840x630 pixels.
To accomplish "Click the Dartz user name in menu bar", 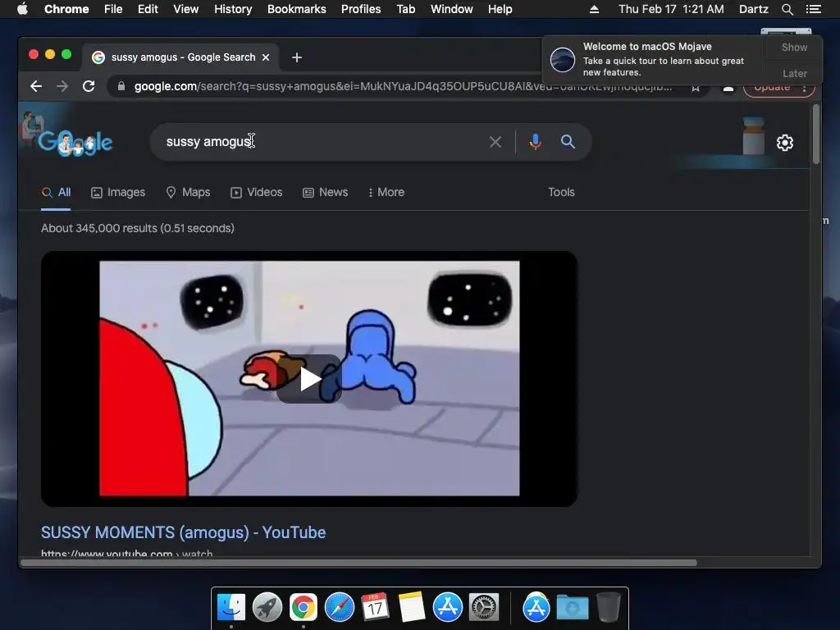I will (x=753, y=9).
